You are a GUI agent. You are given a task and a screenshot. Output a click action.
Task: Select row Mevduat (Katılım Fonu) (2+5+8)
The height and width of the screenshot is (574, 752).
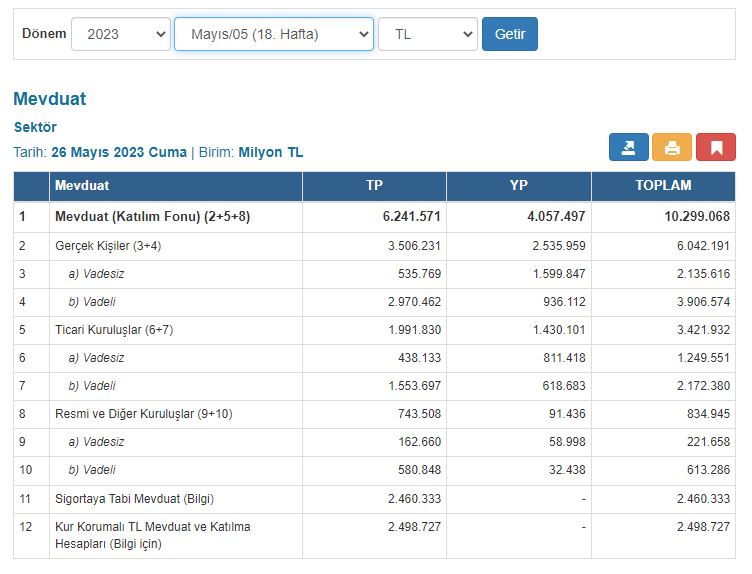[374, 217]
